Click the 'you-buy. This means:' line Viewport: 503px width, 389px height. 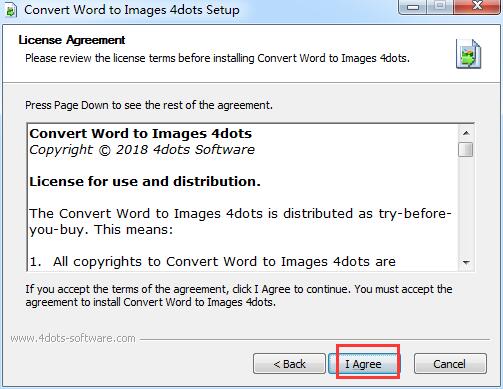pyautogui.click(x=101, y=230)
